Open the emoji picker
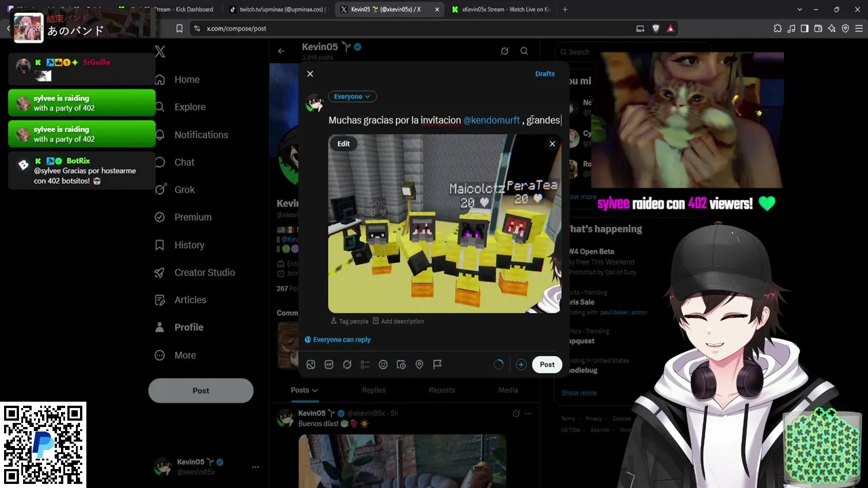Image resolution: width=868 pixels, height=488 pixels. point(383,365)
